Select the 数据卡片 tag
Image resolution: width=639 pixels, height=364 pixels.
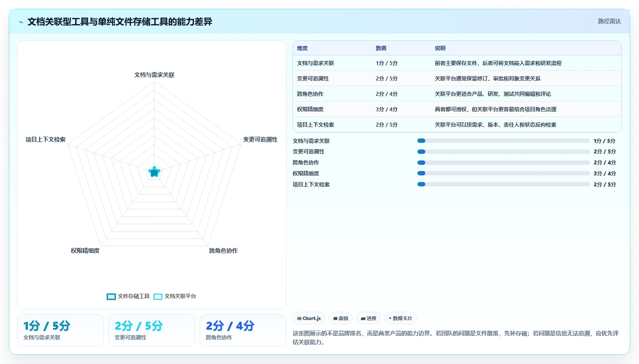(401, 318)
